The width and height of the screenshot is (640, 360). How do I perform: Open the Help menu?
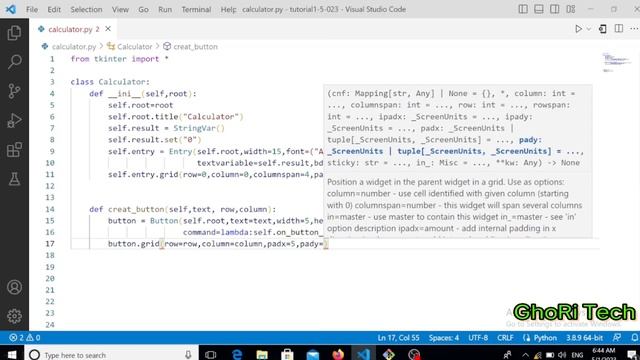point(228,9)
